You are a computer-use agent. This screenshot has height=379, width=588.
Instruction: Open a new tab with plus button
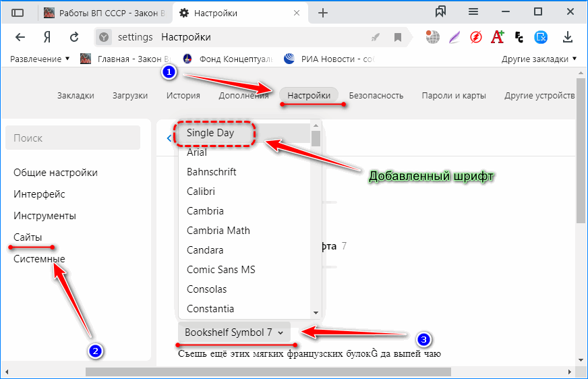coord(323,13)
